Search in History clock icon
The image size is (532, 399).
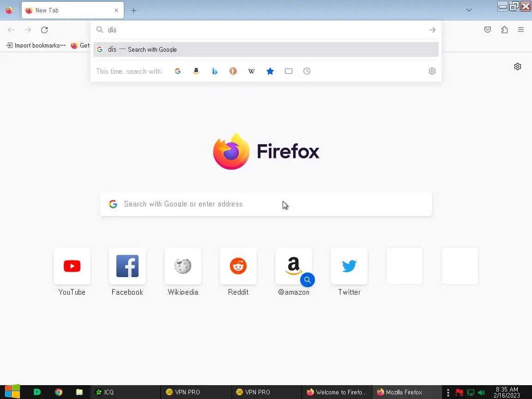[x=307, y=71]
